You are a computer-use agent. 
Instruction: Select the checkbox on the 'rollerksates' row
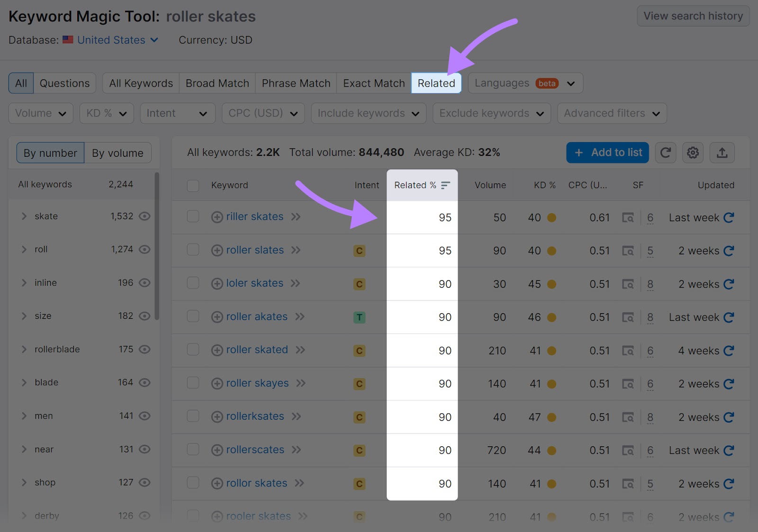tap(193, 417)
